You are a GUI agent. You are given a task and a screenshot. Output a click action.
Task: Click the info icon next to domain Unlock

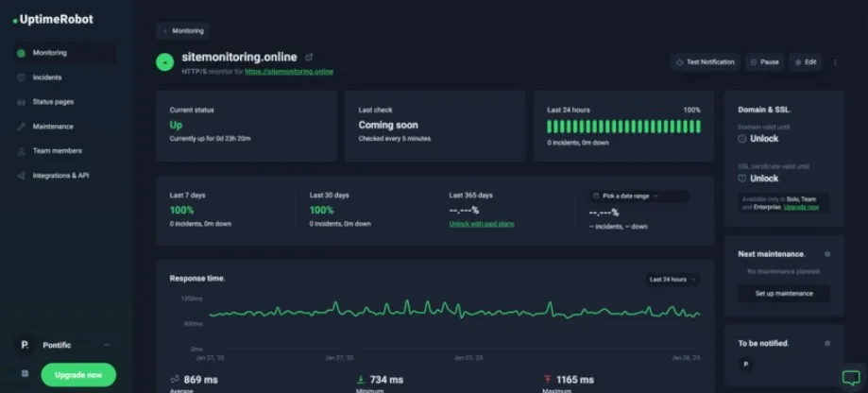[x=742, y=139]
